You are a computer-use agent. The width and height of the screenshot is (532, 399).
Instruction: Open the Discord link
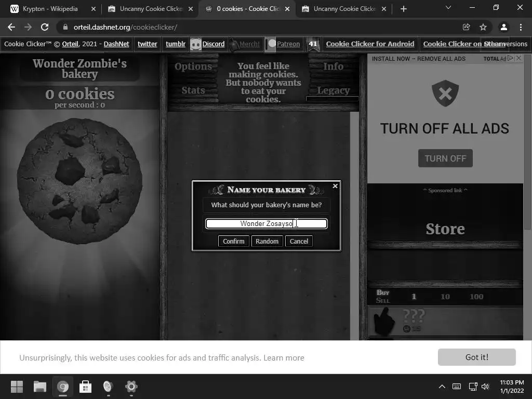(214, 44)
